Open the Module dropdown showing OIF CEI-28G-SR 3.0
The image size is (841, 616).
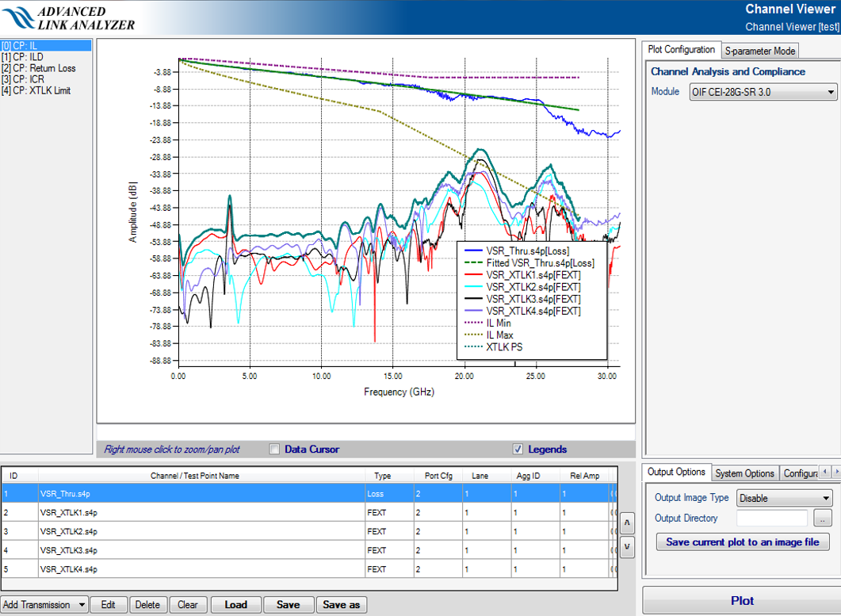[x=763, y=92]
